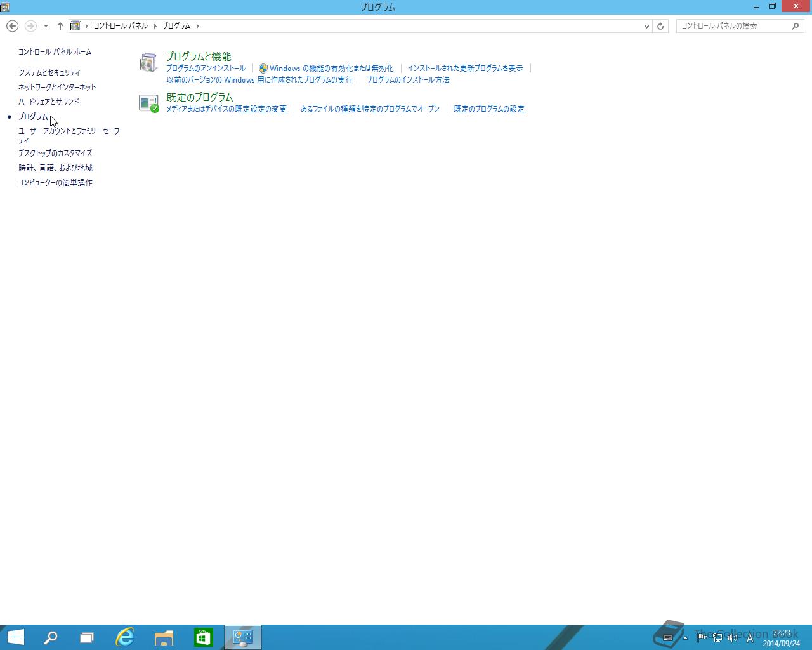Open 既定のプログラム heading
The height and width of the screenshot is (650, 812).
(x=200, y=97)
